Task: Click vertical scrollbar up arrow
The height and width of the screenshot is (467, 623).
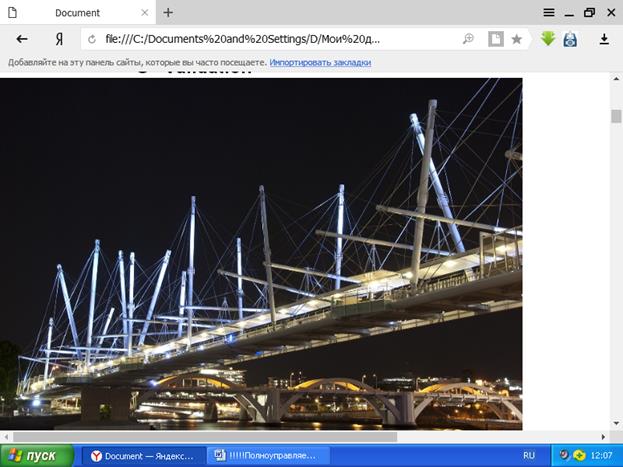Action: tap(617, 78)
